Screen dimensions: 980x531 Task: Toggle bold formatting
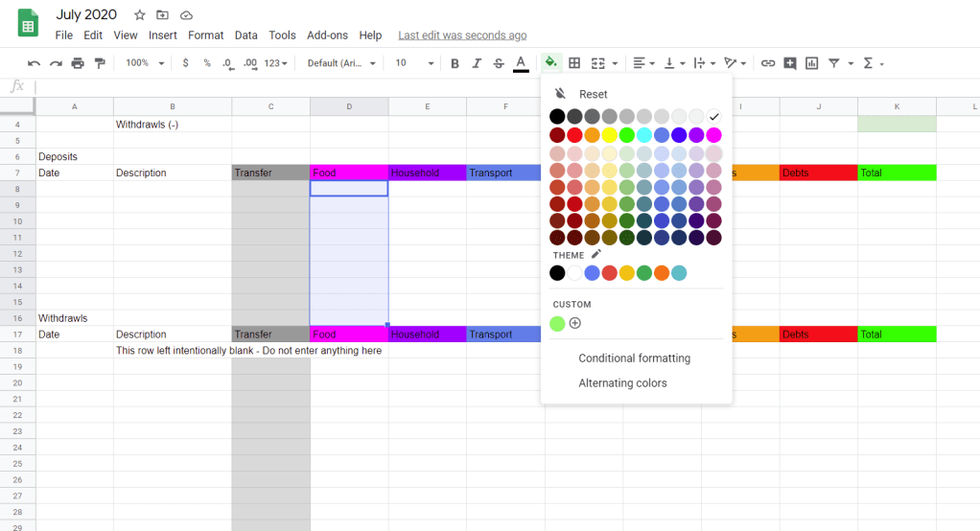pyautogui.click(x=455, y=63)
